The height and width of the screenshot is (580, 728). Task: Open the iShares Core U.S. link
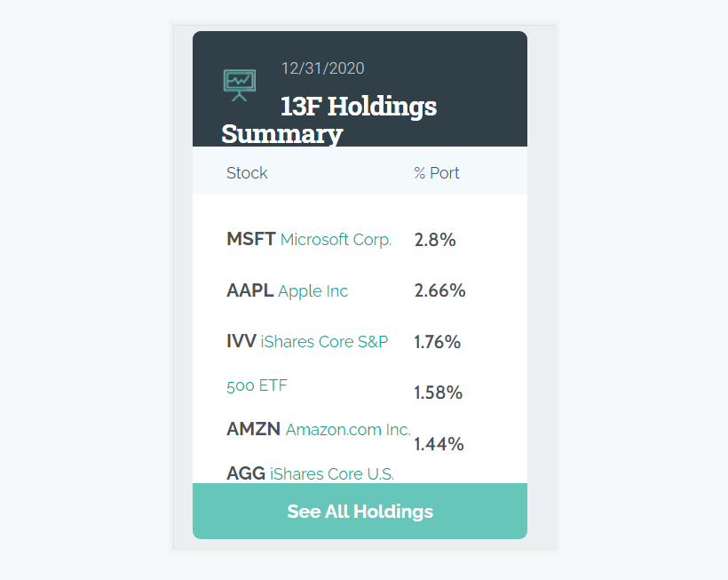click(331, 474)
